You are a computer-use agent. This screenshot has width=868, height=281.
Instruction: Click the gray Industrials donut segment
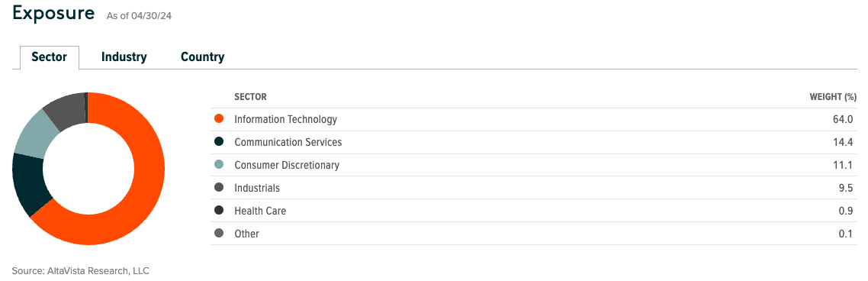63,110
